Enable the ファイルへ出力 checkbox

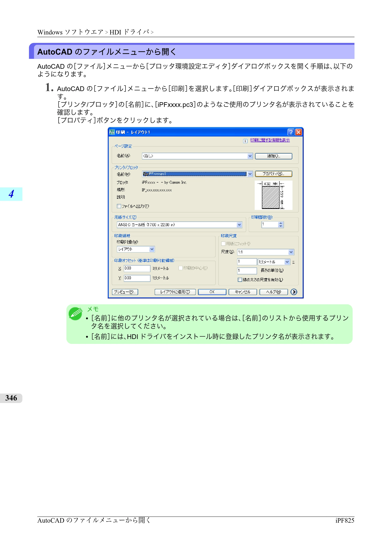pos(119,206)
